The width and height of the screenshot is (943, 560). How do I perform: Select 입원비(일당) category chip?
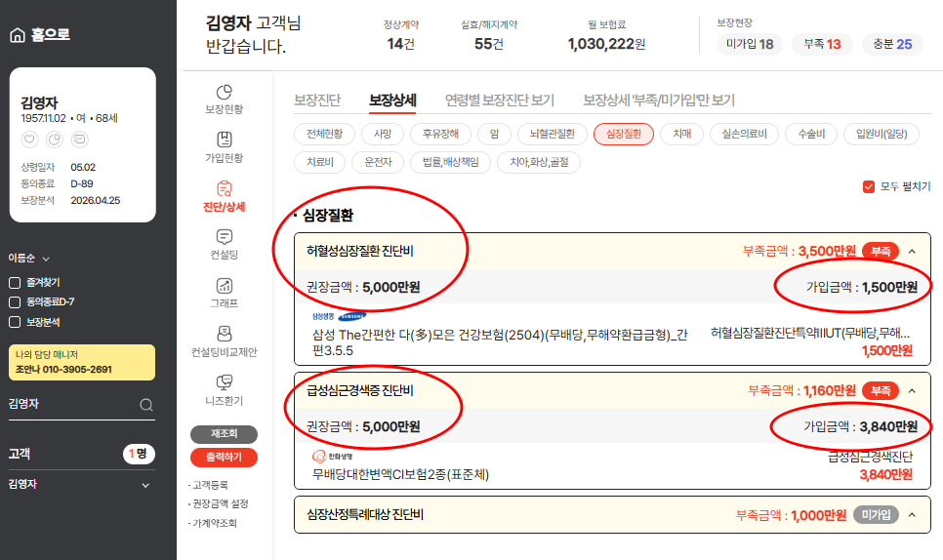tap(881, 134)
